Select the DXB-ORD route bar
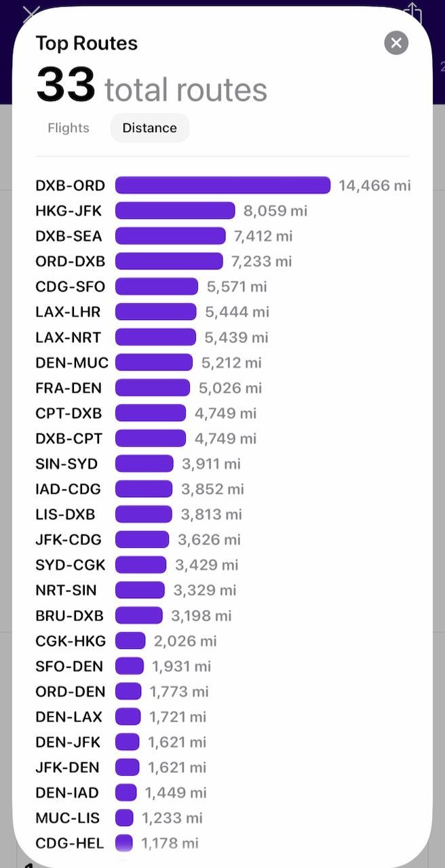The image size is (445, 868). (222, 186)
